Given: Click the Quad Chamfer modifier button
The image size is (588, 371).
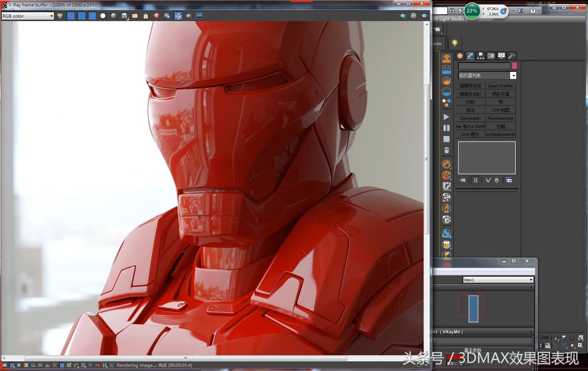Looking at the screenshot, I should pyautogui.click(x=500, y=86).
